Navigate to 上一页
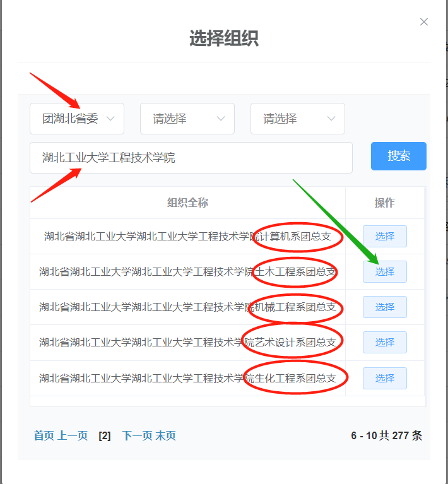 coord(73,436)
